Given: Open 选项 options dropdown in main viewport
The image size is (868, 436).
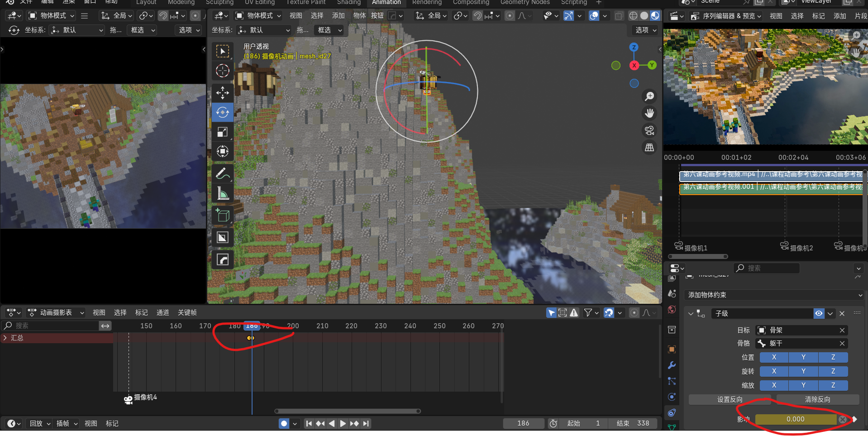Looking at the screenshot, I should tap(645, 30).
